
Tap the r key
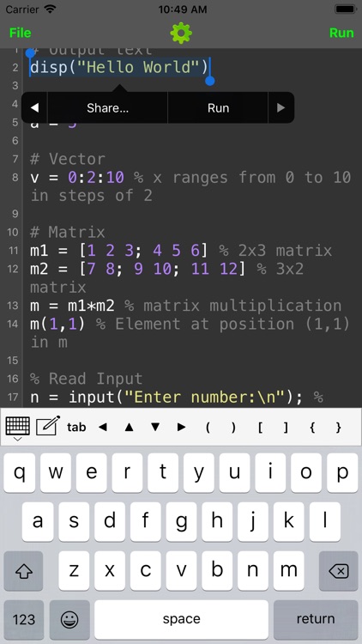[x=127, y=473]
